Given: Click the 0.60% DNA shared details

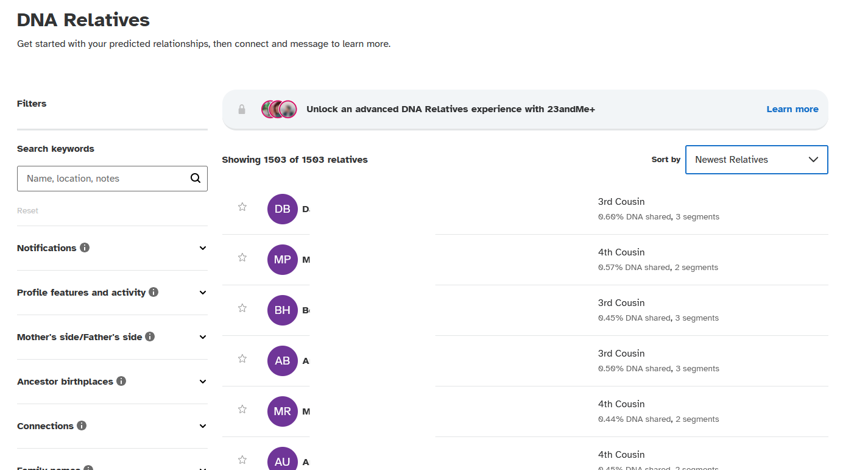Looking at the screenshot, I should (x=658, y=216).
